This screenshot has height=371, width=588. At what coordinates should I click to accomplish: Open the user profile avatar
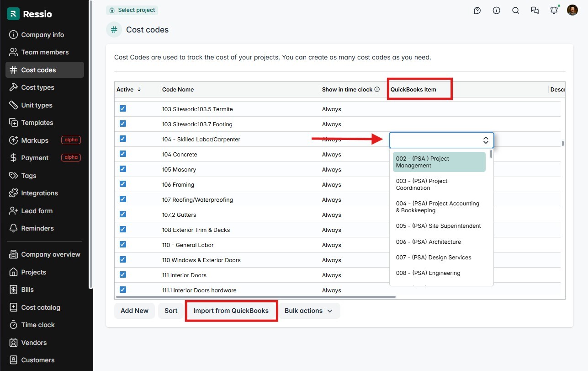(572, 10)
